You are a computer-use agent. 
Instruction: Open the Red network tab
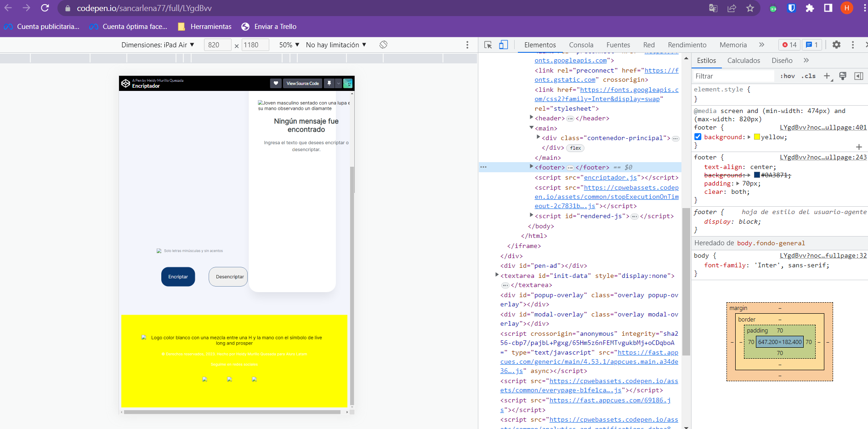click(x=649, y=45)
